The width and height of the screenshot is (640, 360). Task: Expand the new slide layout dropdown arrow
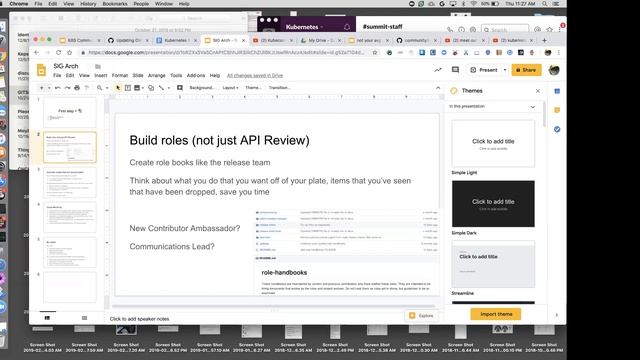pyautogui.click(x=49, y=88)
